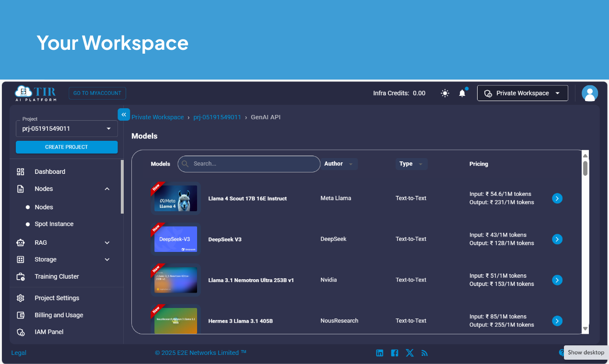The image size is (609, 364).
Task: Click GO TO MYACCOUNT button
Action: (97, 93)
